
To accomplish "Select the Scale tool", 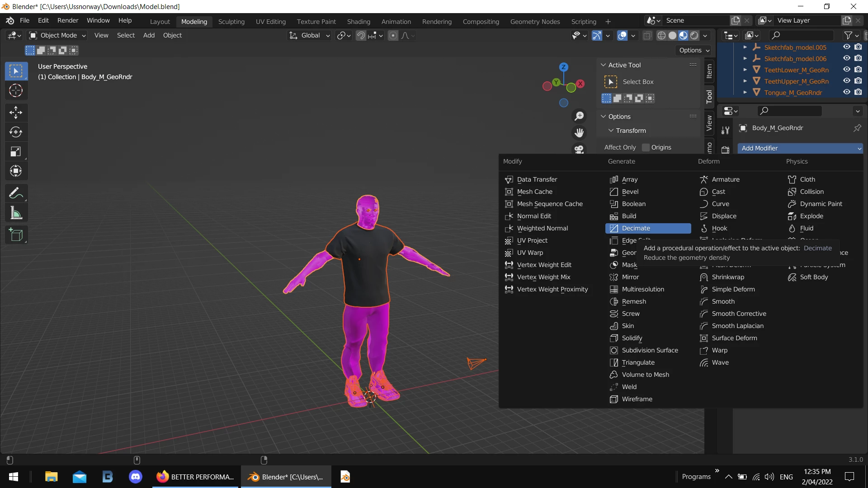I will coord(16,152).
